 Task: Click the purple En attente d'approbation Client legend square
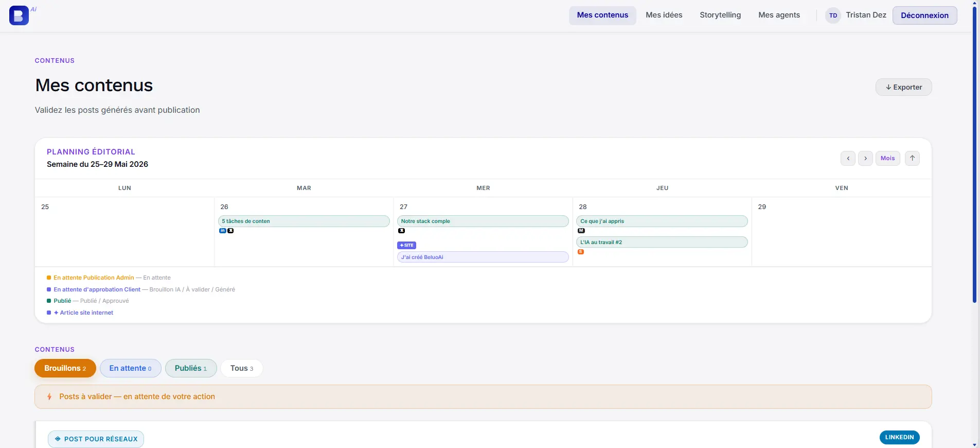pyautogui.click(x=49, y=289)
